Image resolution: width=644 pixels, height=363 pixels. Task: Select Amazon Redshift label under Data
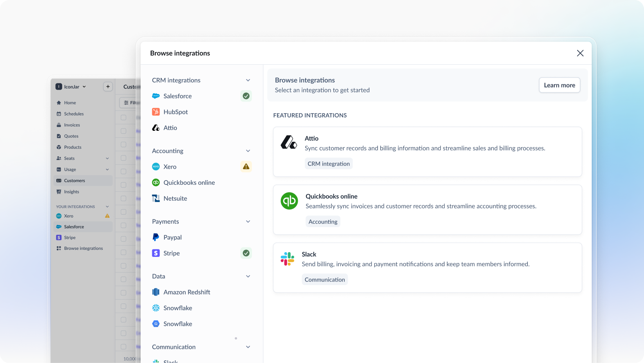click(x=187, y=292)
